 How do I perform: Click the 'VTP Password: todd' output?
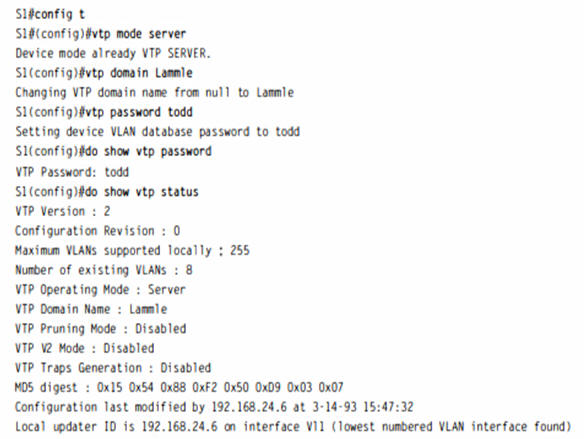click(x=72, y=172)
